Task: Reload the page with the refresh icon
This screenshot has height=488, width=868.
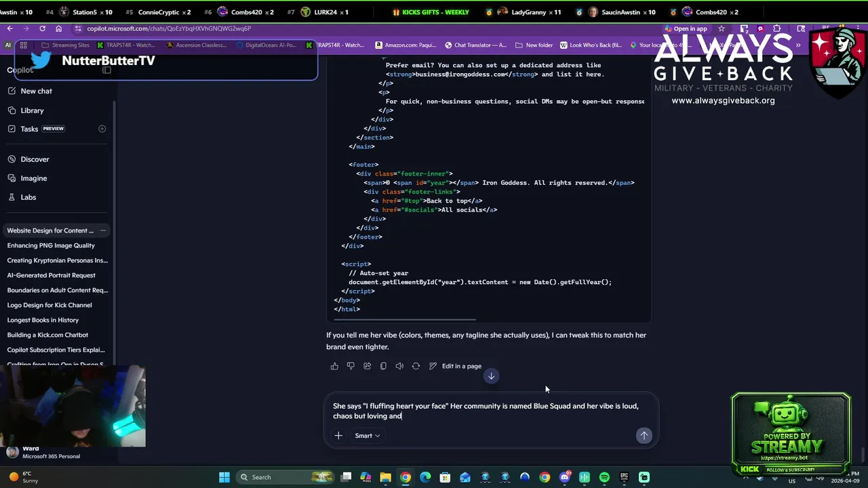Action: (x=42, y=28)
